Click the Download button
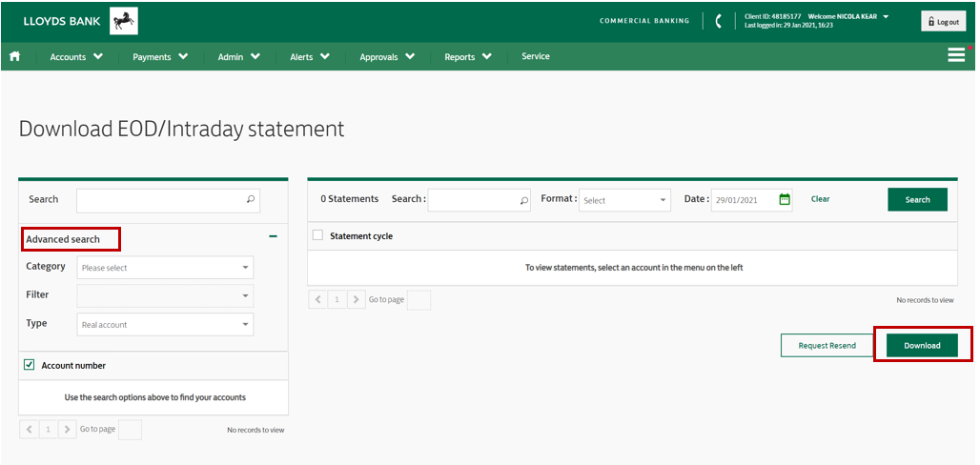Screen dimensions: 980x465 click(x=922, y=345)
